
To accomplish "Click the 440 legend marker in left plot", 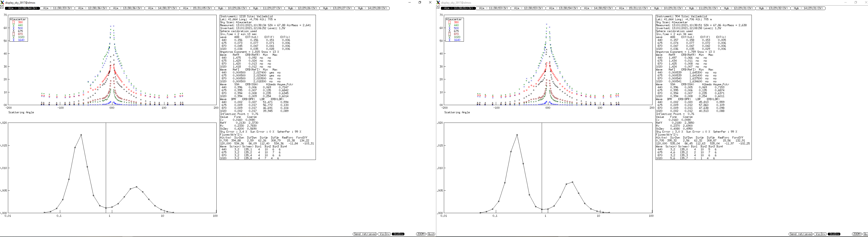I will point(13,25).
